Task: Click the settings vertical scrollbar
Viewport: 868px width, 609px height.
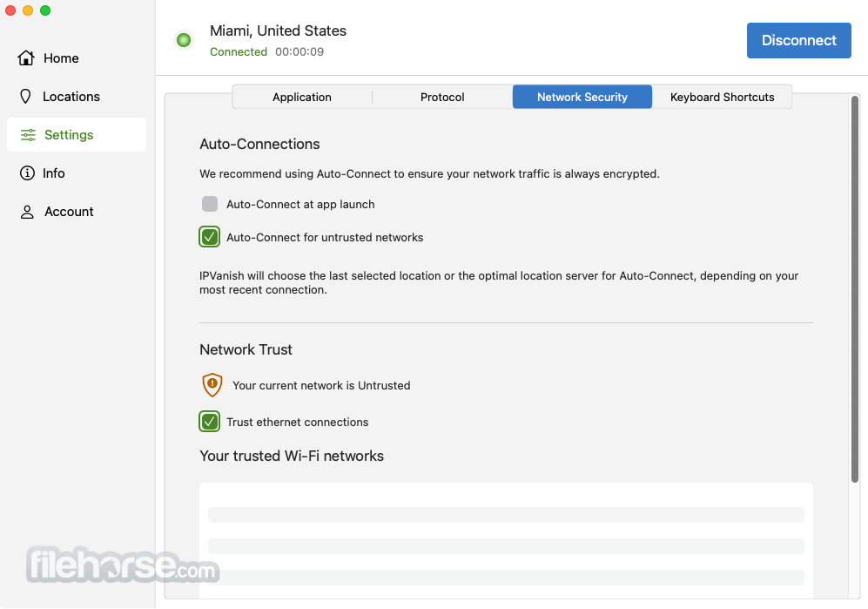Action: [855, 288]
